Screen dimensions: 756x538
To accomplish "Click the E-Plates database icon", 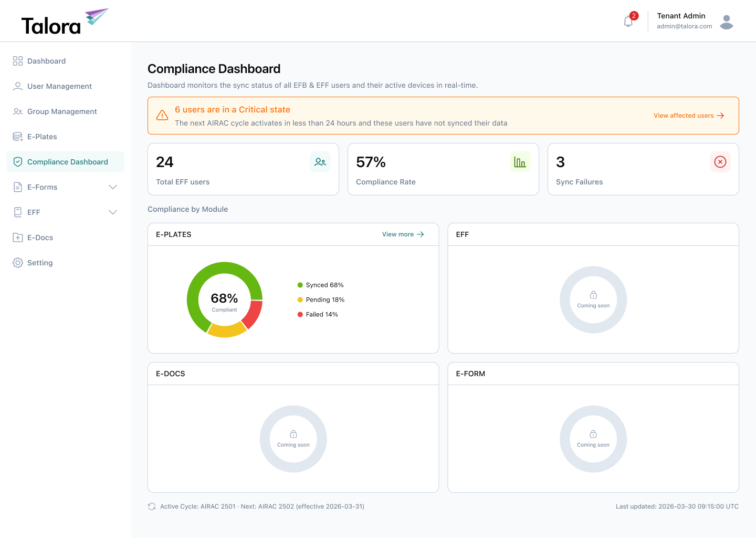I will (x=18, y=137).
